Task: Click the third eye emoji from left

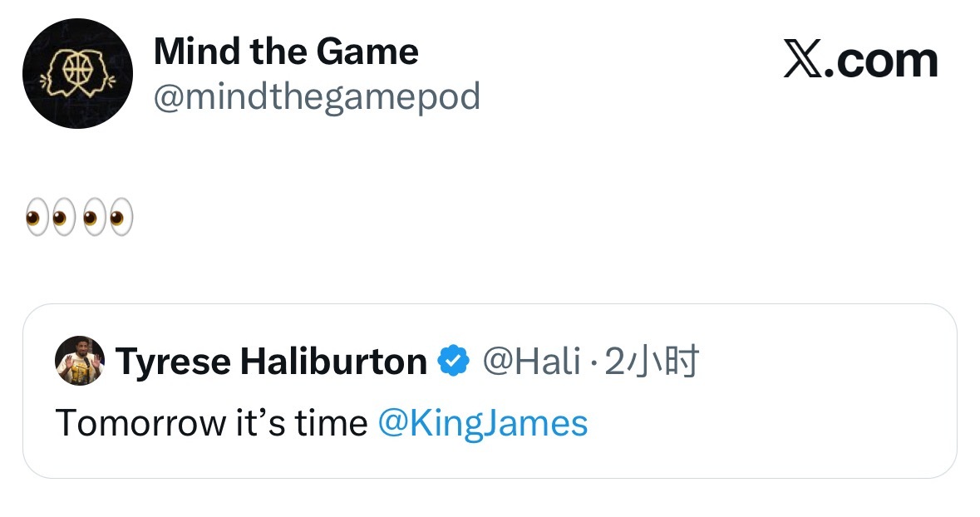Action: coord(94,217)
